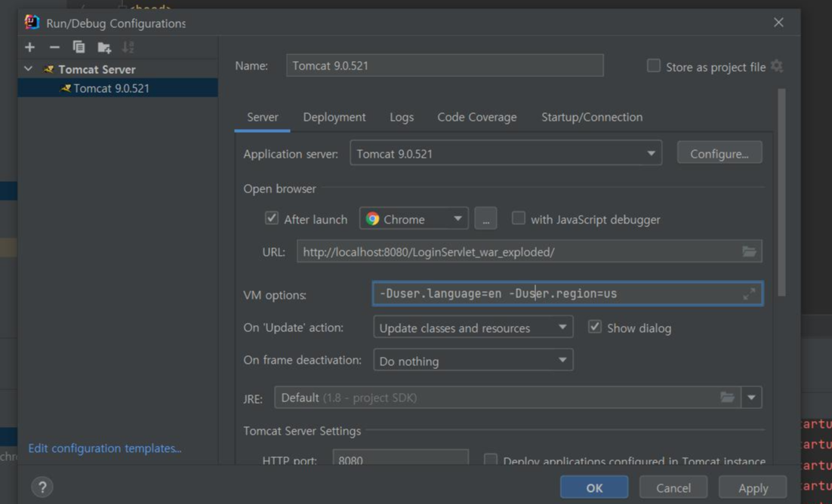Switch to the Server tab
Screen dimensions: 832x504
click(x=262, y=117)
